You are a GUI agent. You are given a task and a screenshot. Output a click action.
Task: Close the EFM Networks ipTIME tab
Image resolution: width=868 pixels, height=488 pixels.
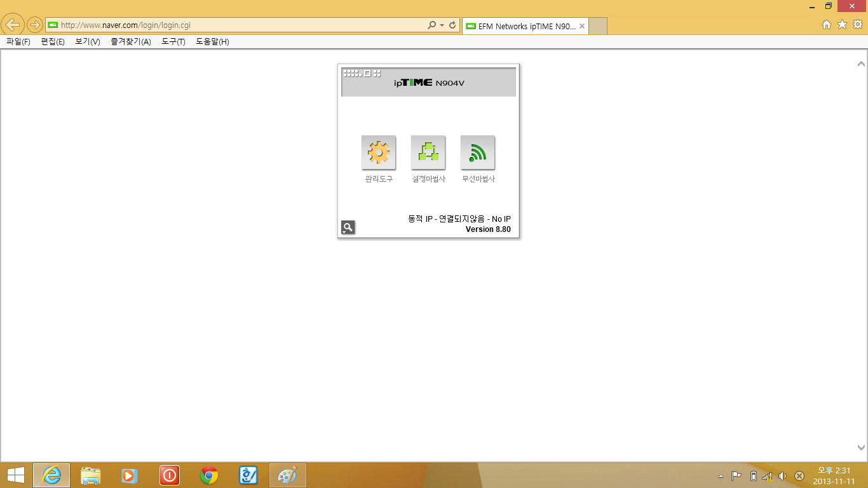tap(582, 26)
